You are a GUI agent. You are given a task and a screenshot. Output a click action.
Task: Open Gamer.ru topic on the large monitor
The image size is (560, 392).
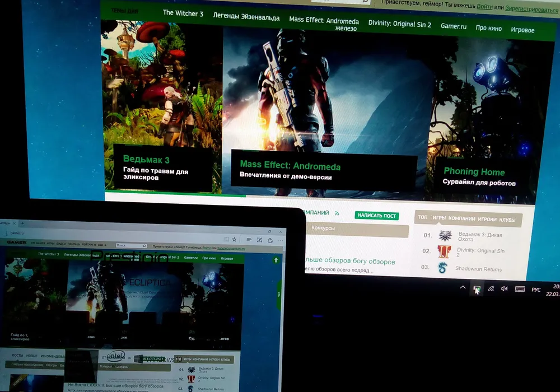(x=454, y=26)
